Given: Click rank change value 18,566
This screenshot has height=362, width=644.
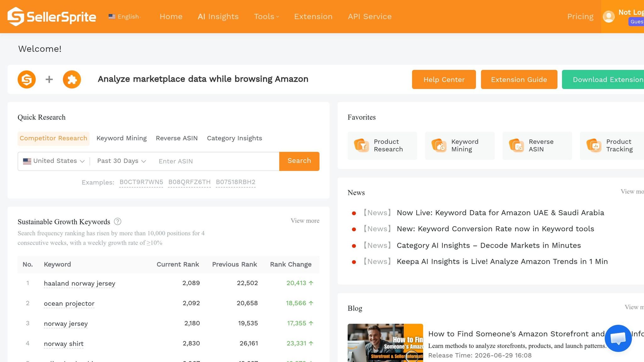Looking at the screenshot, I should click(299, 303).
